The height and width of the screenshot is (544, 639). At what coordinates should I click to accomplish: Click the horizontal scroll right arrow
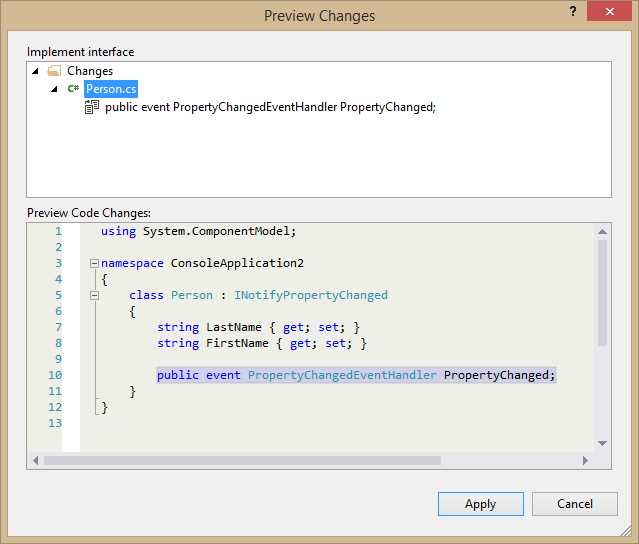coord(585,460)
